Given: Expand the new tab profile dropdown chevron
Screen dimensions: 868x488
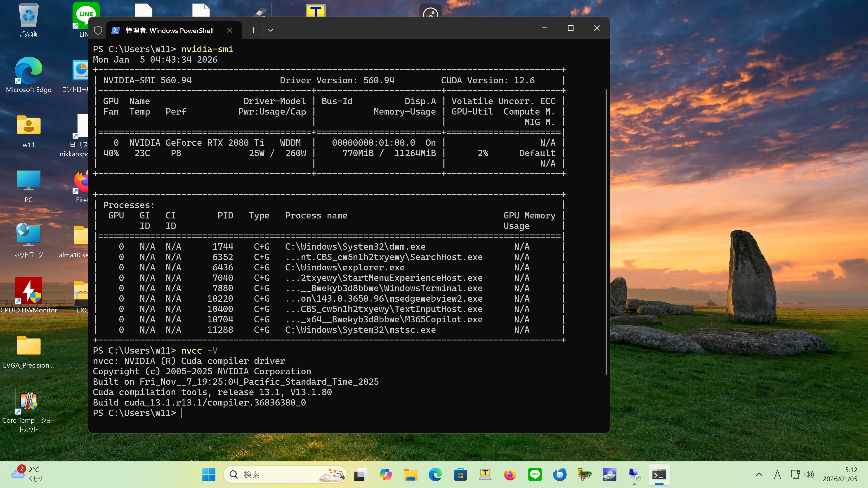Looking at the screenshot, I should (270, 30).
